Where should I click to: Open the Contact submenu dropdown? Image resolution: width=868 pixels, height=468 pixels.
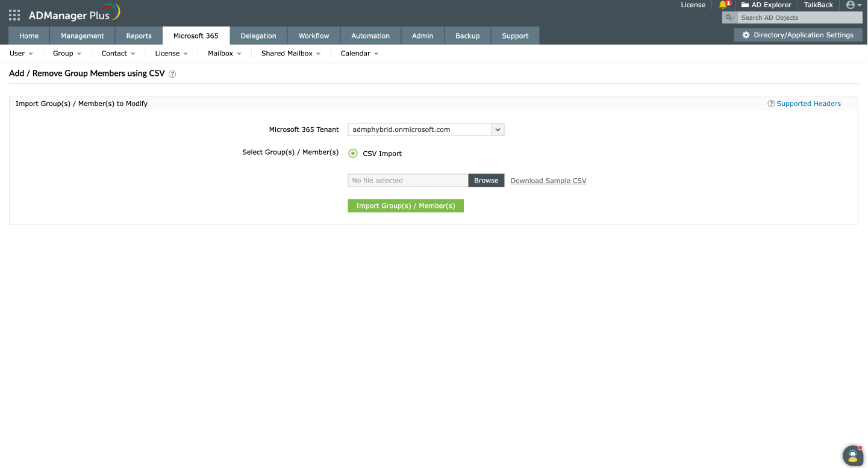tap(119, 54)
